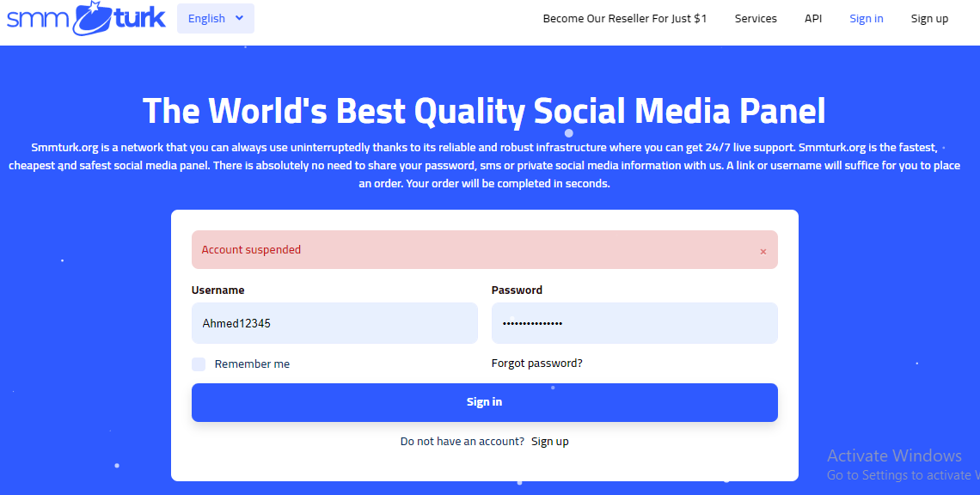Click the smmturk logo
The height and width of the screenshot is (495, 980).
click(86, 18)
